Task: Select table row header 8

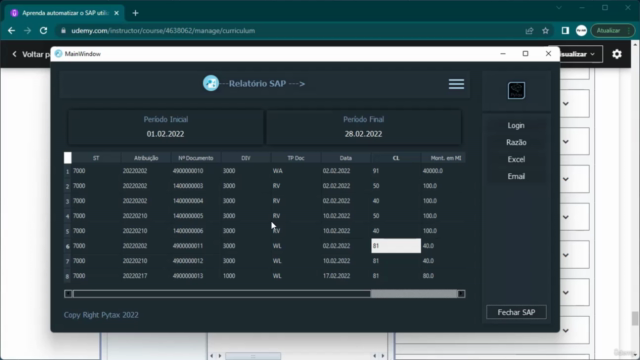Action: coord(67,276)
